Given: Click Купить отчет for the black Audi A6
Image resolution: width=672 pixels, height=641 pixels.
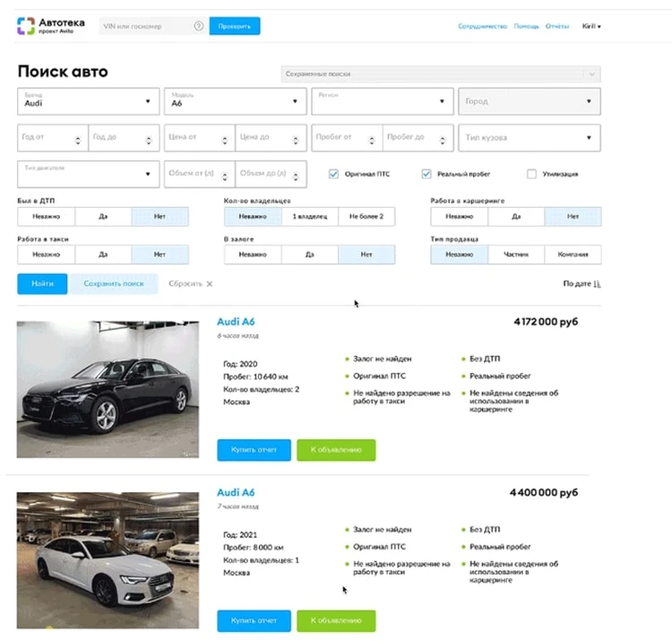Looking at the screenshot, I should pyautogui.click(x=254, y=450).
